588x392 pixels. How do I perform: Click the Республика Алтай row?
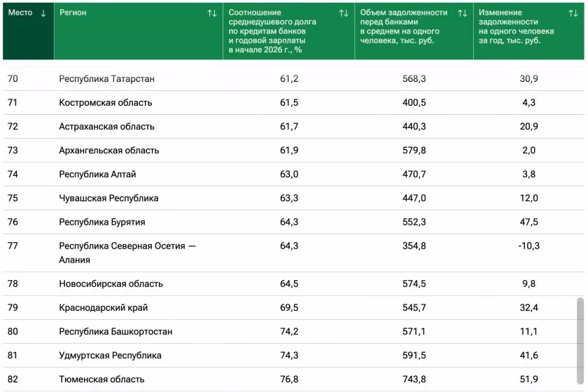pos(97,174)
